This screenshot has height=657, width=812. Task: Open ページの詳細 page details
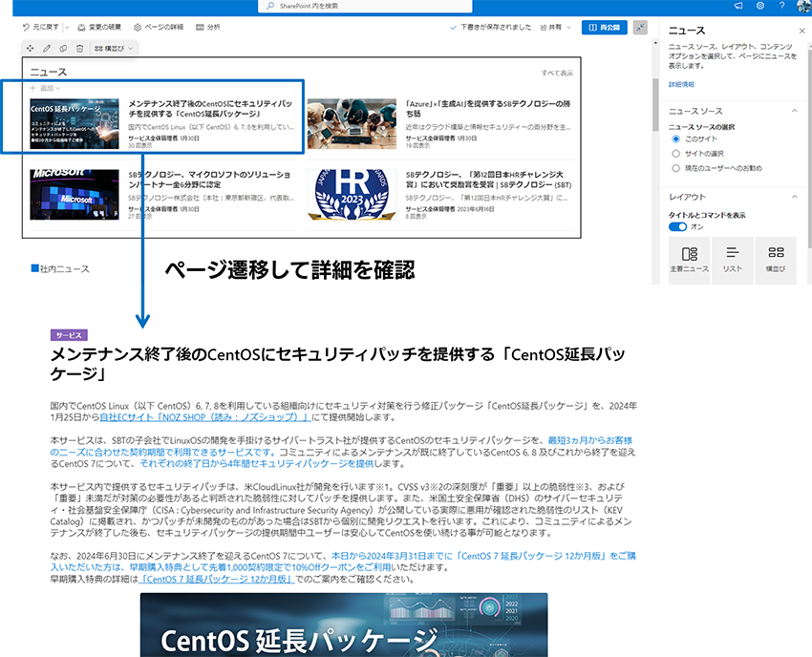159,27
